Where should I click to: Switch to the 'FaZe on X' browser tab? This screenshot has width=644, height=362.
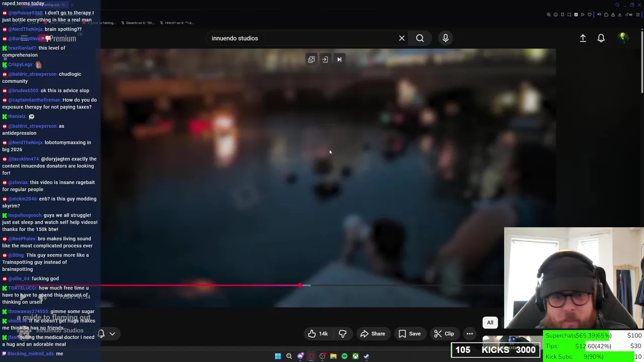coord(176,23)
